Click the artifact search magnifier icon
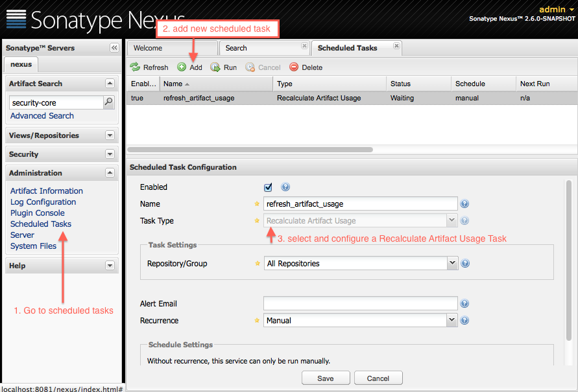 (x=109, y=102)
